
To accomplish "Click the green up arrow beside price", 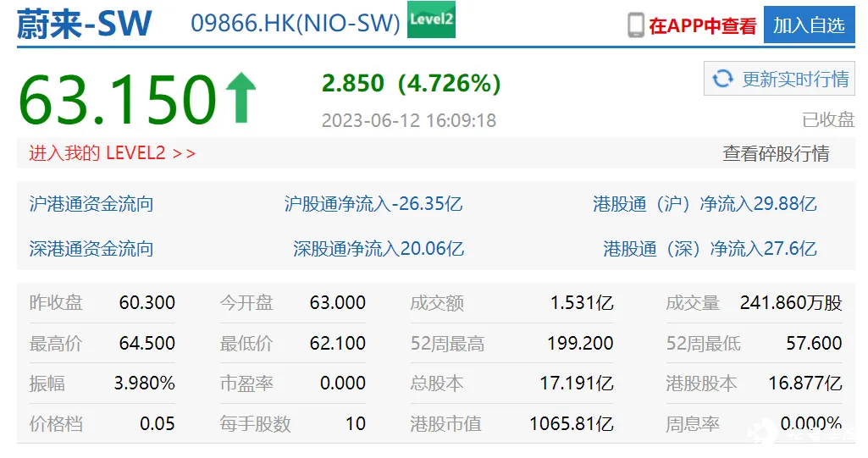I will pyautogui.click(x=240, y=97).
